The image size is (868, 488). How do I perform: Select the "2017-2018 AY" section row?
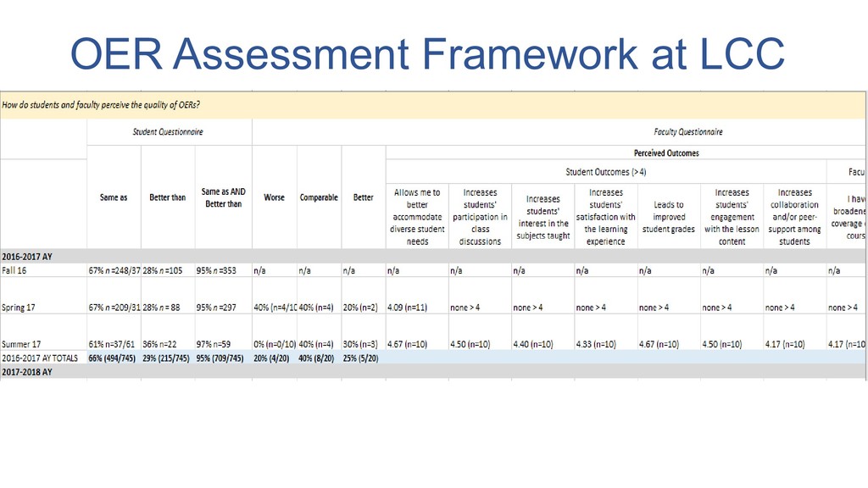point(433,372)
